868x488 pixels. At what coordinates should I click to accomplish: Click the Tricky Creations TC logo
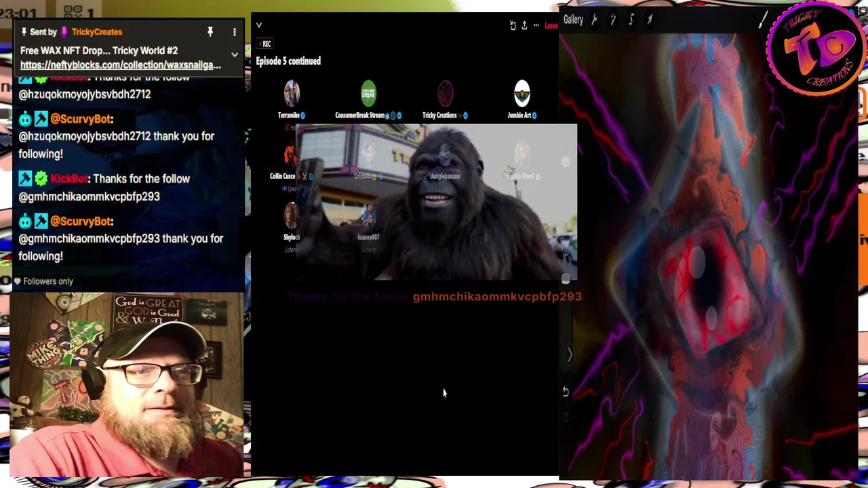(x=816, y=49)
